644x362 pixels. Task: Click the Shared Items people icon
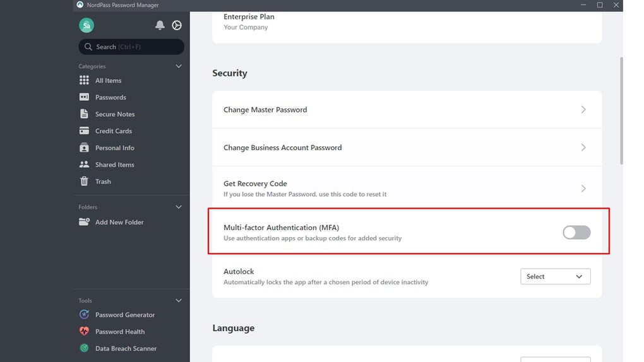click(x=84, y=164)
